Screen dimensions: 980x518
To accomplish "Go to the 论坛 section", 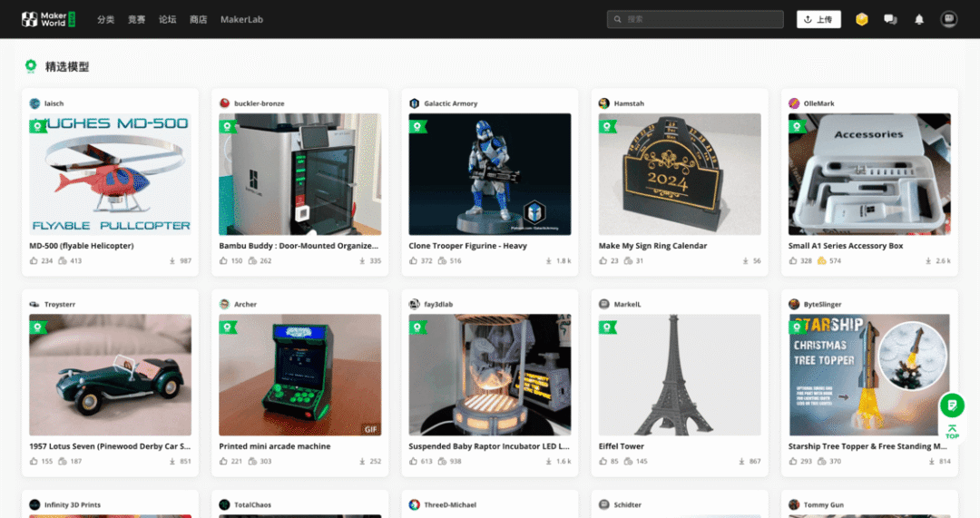I will coord(168,19).
